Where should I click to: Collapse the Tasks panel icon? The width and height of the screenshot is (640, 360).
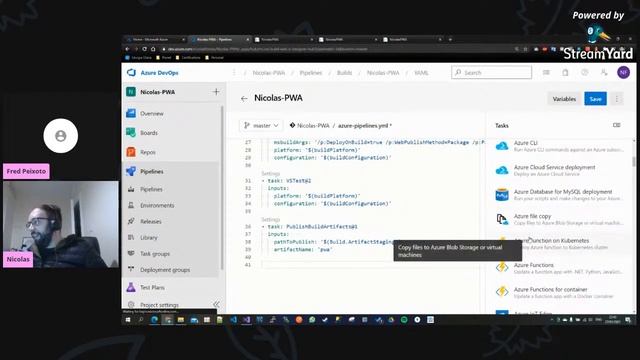(616, 125)
